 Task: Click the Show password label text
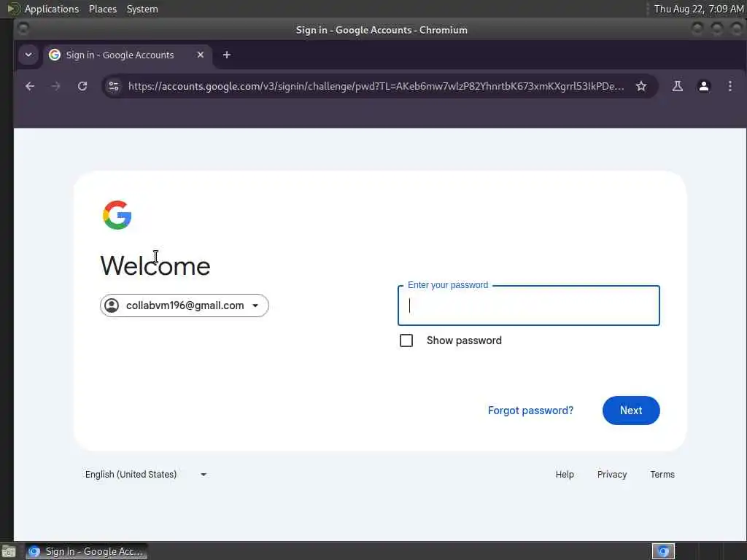[464, 341]
